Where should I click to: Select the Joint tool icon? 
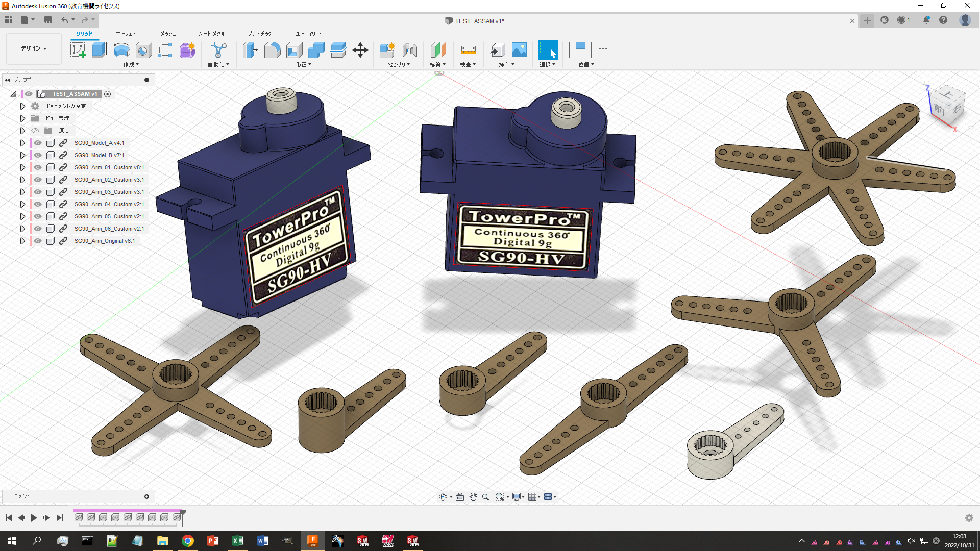[x=410, y=50]
